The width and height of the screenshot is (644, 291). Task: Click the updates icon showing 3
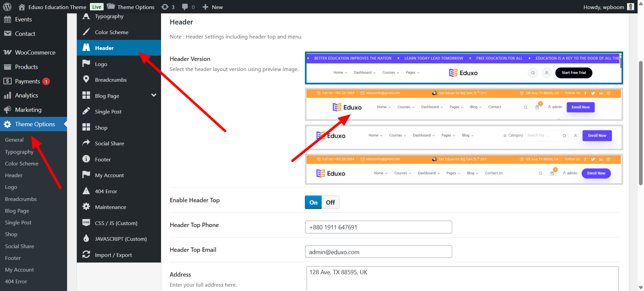pyautogui.click(x=165, y=7)
